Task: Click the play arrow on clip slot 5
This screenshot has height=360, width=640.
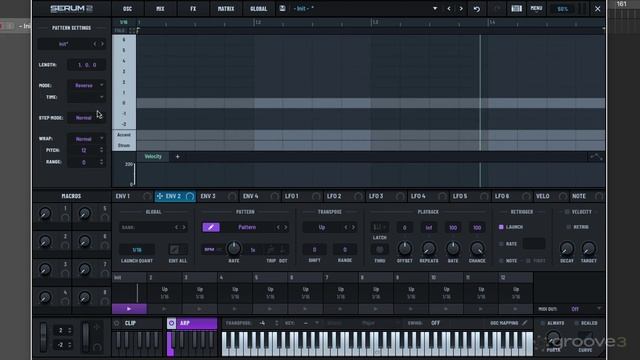Action: coord(270,309)
